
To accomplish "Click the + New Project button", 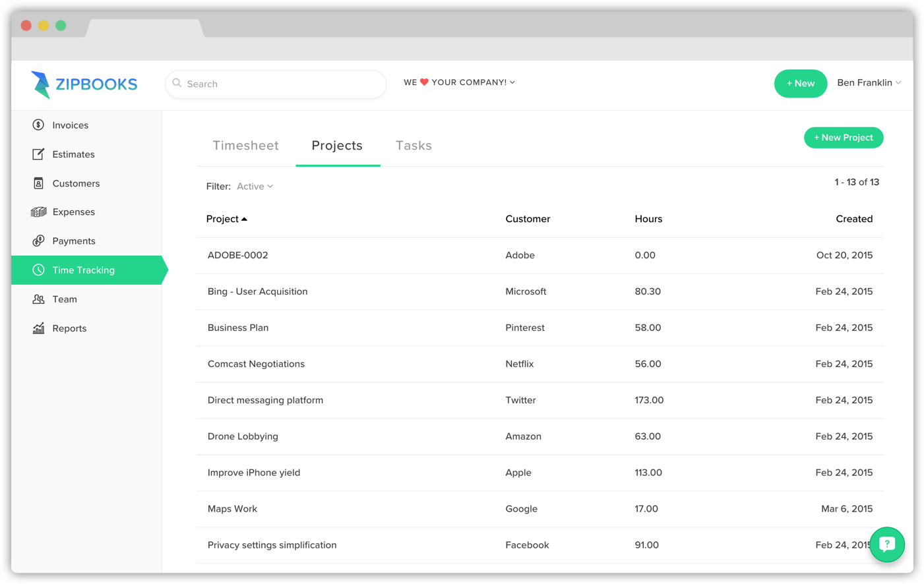I will (x=843, y=137).
